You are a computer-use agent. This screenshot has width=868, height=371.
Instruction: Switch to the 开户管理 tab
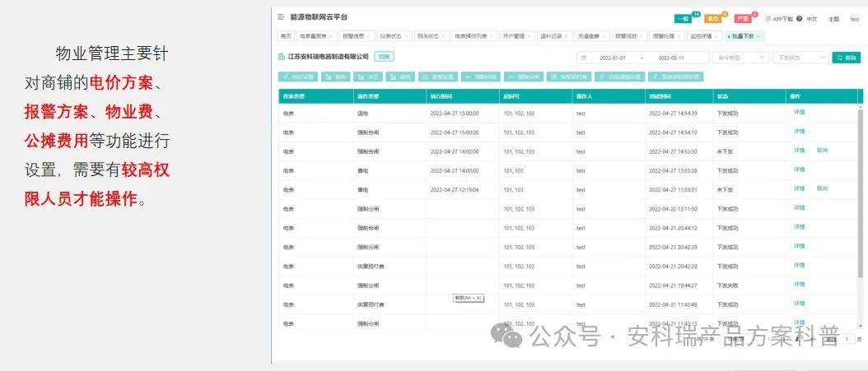coord(517,36)
